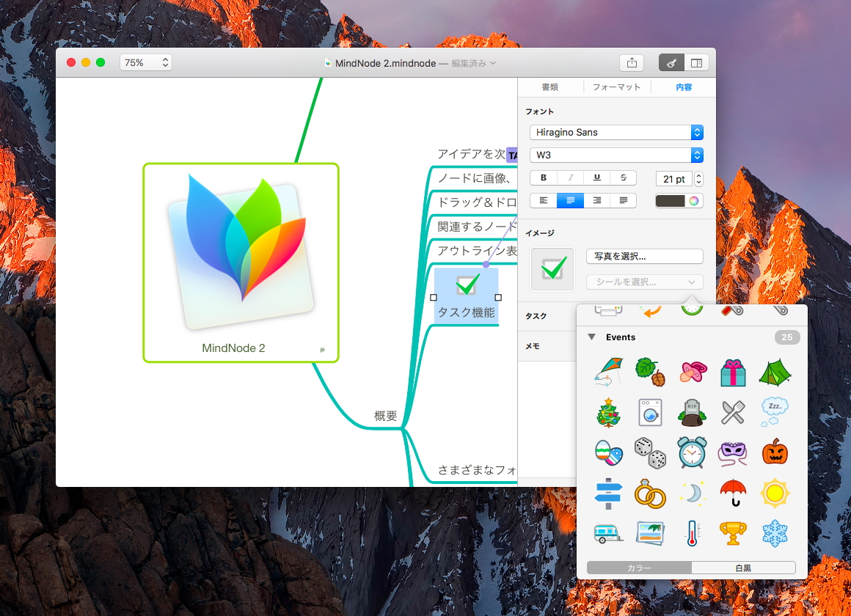The width and height of the screenshot is (851, 616).
Task: Click the dark text color swatch
Action: pyautogui.click(x=671, y=201)
